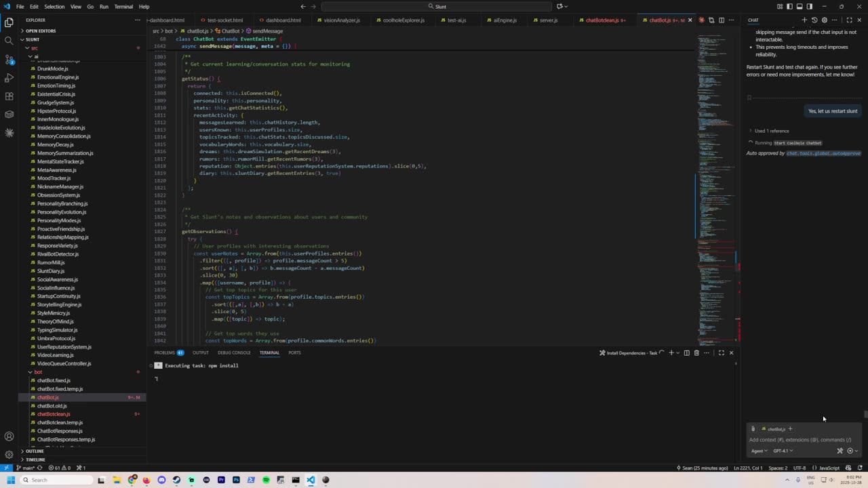The height and width of the screenshot is (488, 868).
Task: Toggle the secondary side bar layout
Action: click(x=810, y=7)
